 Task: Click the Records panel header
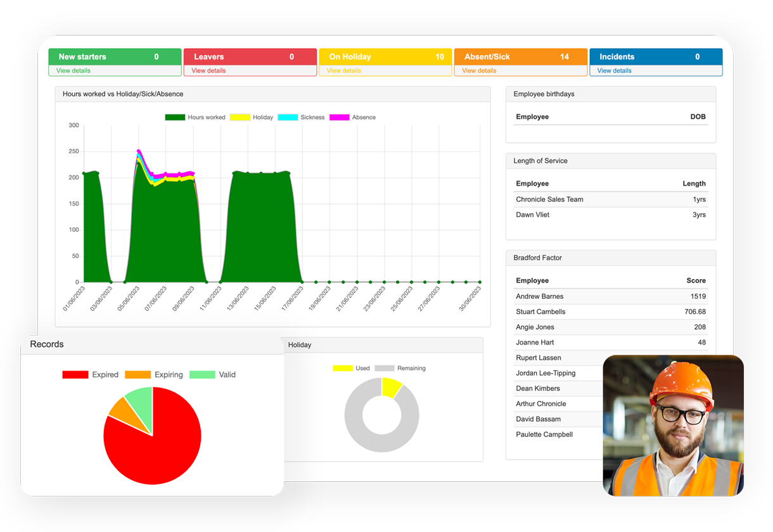tap(47, 345)
